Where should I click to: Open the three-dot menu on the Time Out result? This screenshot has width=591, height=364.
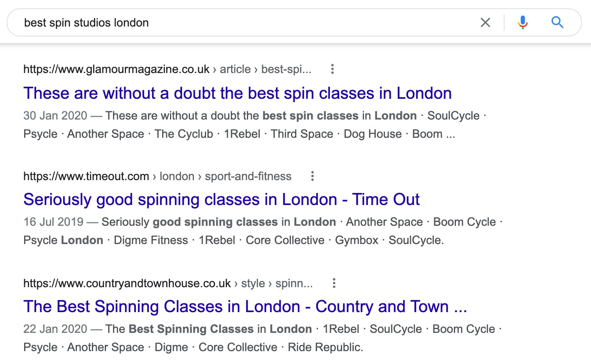(x=312, y=176)
